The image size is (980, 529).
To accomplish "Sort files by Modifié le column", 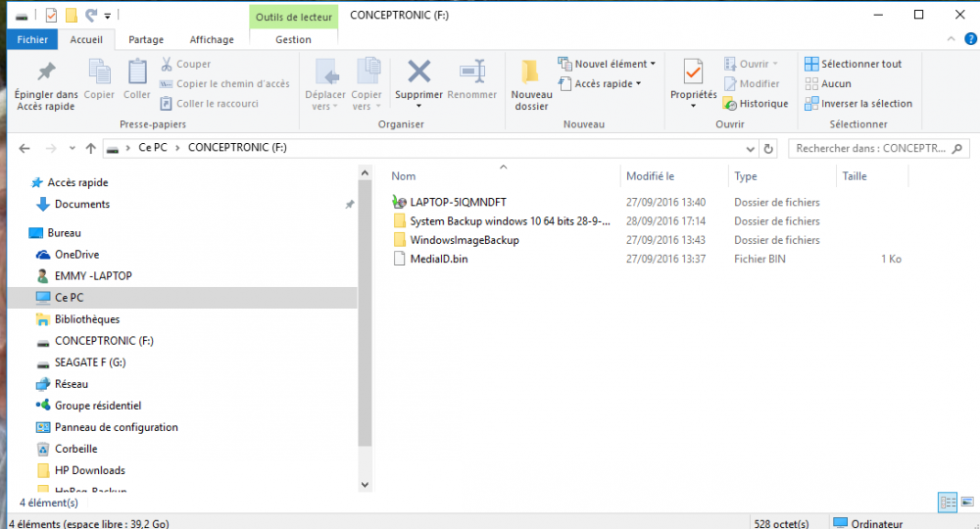I will pyautogui.click(x=651, y=176).
